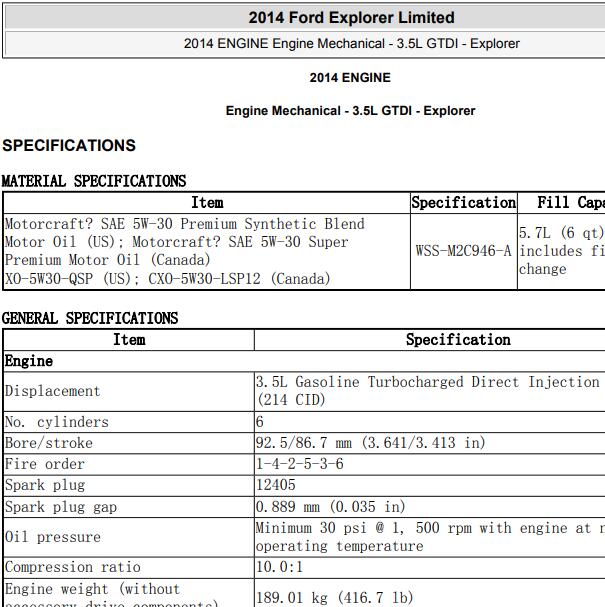Click the cylinders value '6'
The image size is (605, 607).
point(260,422)
